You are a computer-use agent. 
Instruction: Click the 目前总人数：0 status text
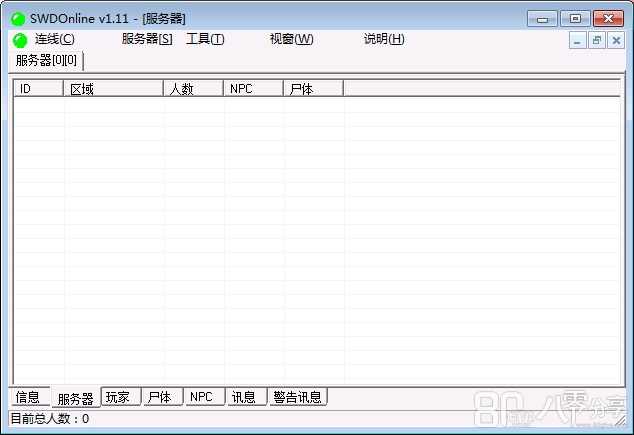coord(50,419)
